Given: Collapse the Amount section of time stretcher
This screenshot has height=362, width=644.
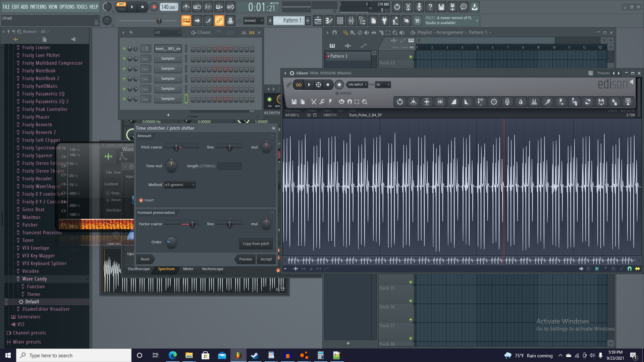Looking at the screenshot, I should pyautogui.click(x=272, y=136).
